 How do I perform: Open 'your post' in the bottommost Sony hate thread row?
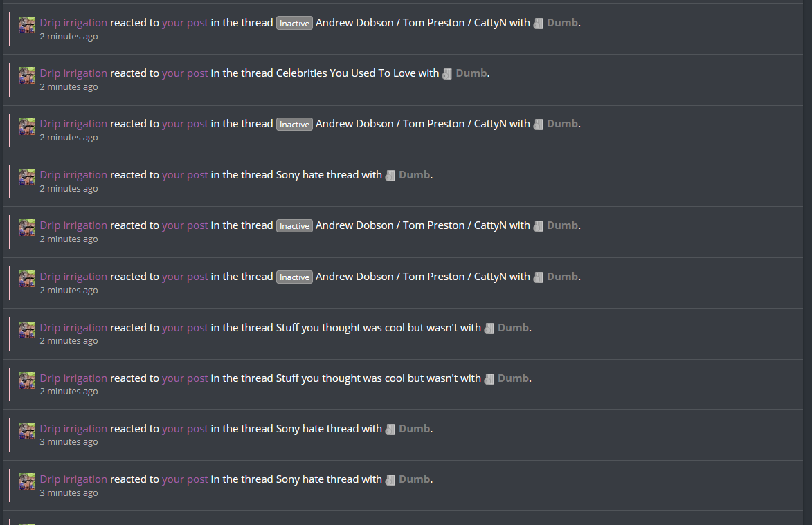(185, 479)
